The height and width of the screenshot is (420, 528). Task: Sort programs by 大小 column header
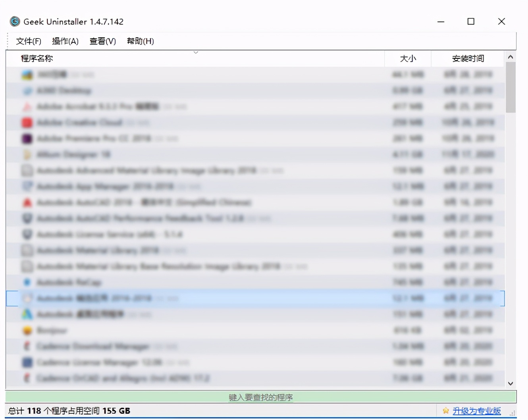(408, 58)
